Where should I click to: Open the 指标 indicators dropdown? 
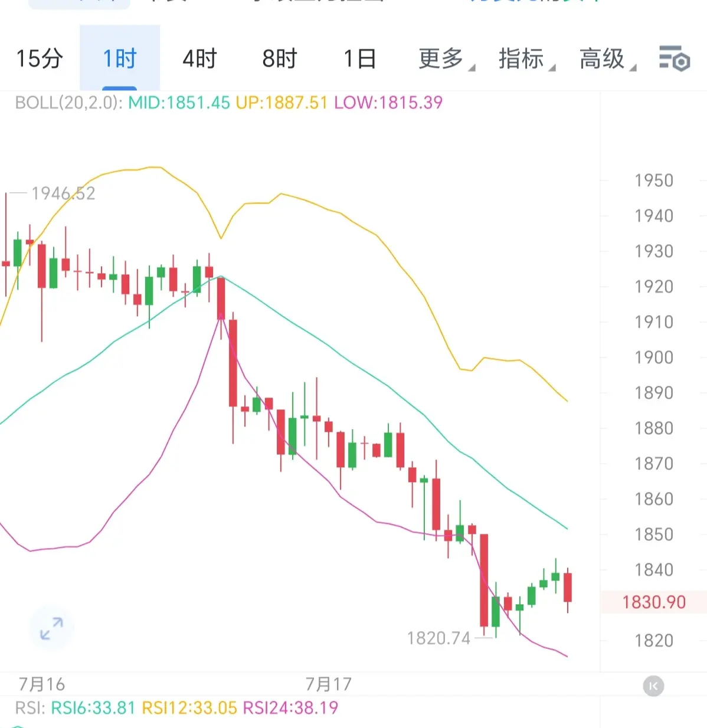click(x=526, y=58)
